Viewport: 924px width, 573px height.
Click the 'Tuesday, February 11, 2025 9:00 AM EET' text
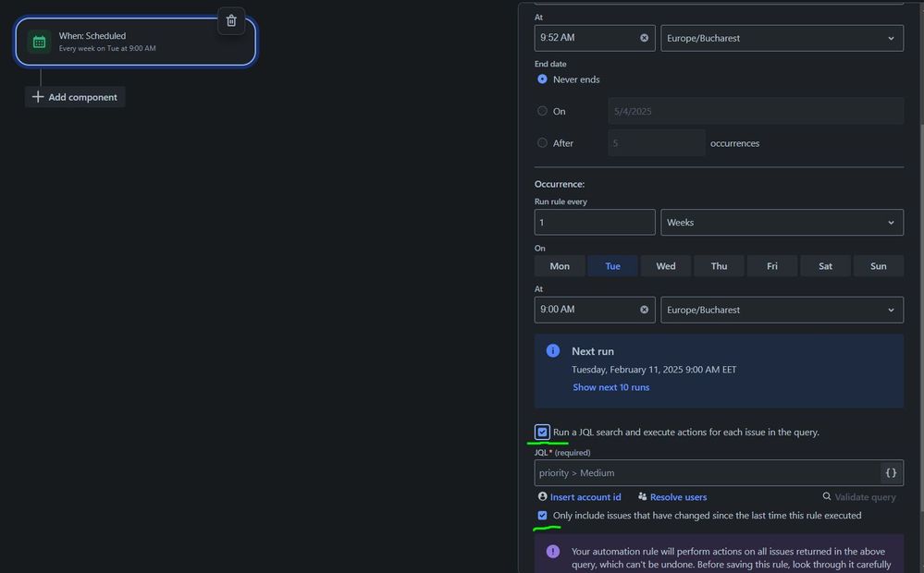click(x=654, y=370)
